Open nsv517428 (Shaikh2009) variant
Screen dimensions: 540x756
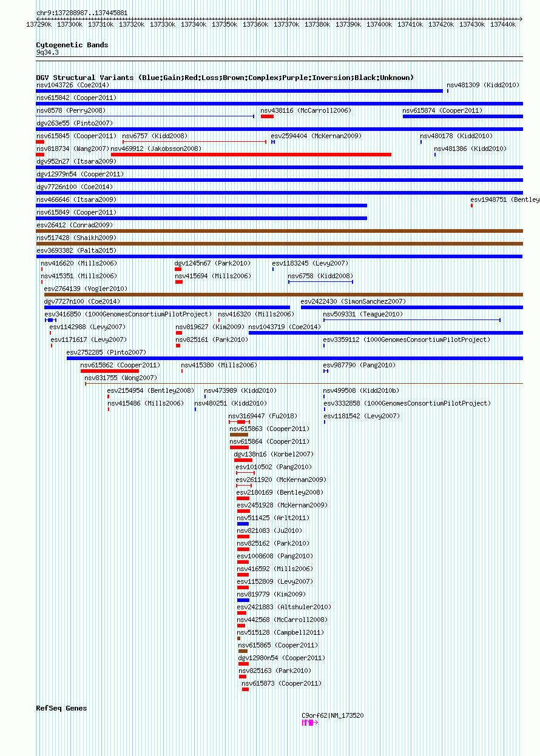[76, 238]
